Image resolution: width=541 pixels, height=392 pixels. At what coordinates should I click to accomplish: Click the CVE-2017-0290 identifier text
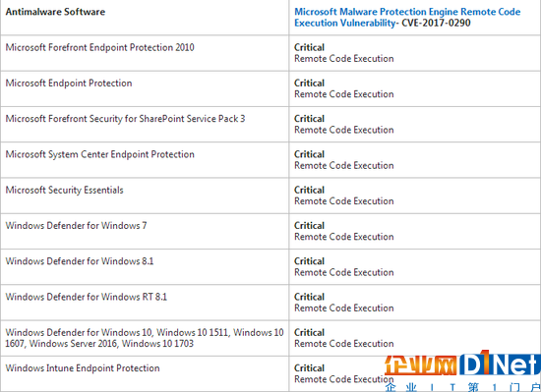pos(436,23)
